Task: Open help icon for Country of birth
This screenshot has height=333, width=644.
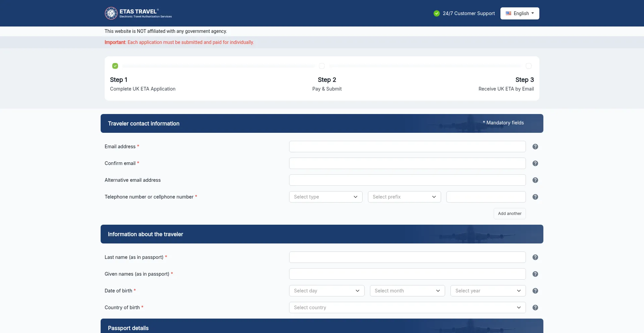Action: [535, 308]
